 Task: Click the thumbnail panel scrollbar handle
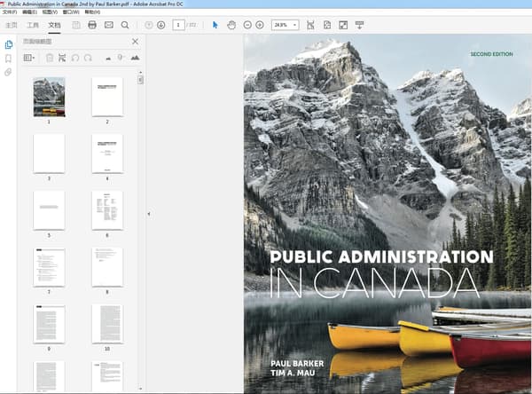point(140,80)
